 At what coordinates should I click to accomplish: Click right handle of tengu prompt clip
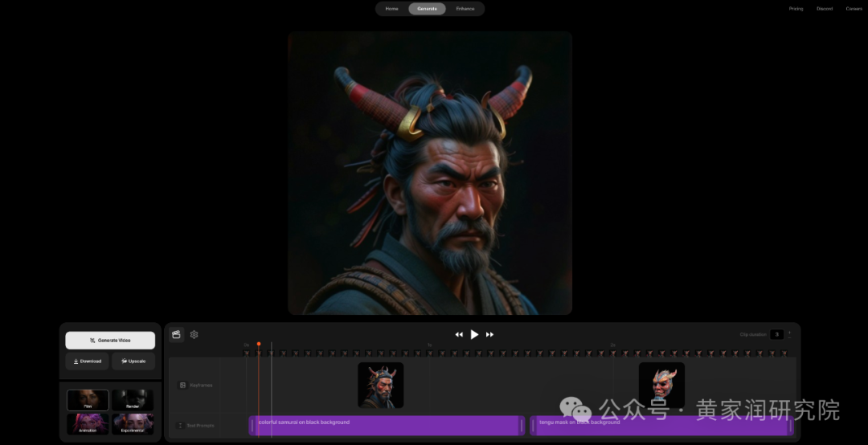point(791,427)
